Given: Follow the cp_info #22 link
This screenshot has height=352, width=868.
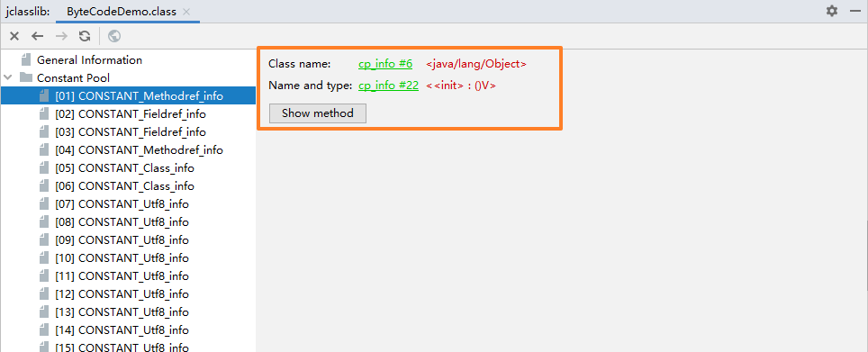Looking at the screenshot, I should point(388,86).
